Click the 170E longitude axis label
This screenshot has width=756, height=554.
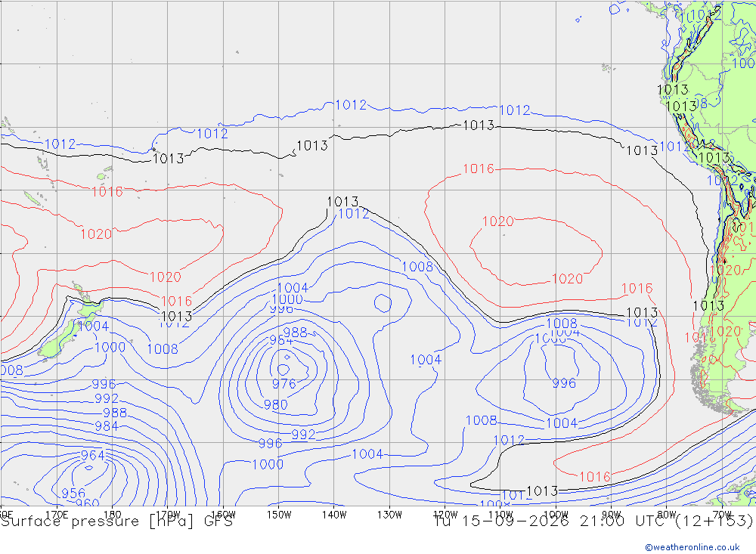point(57,515)
